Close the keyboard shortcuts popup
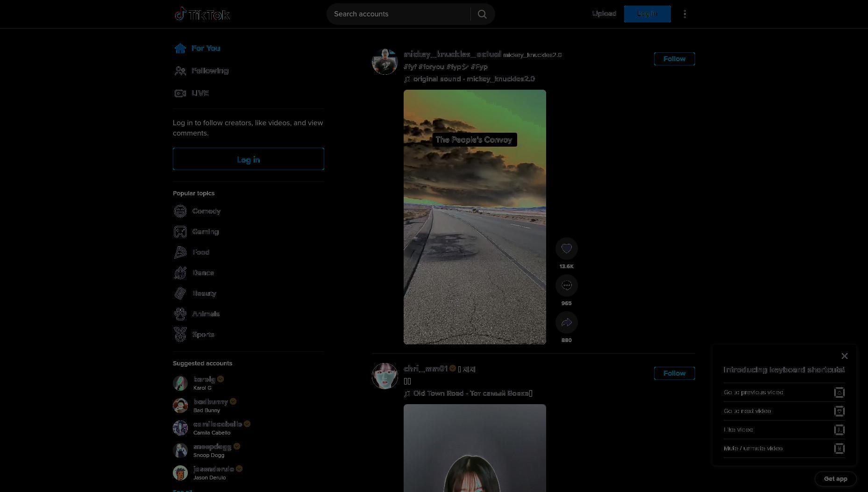868x492 pixels. tap(845, 356)
